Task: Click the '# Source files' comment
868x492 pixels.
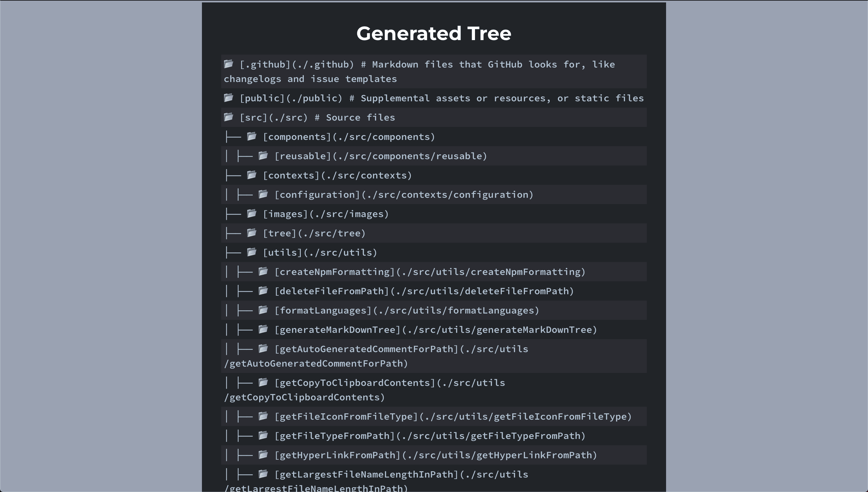Action: tap(355, 118)
